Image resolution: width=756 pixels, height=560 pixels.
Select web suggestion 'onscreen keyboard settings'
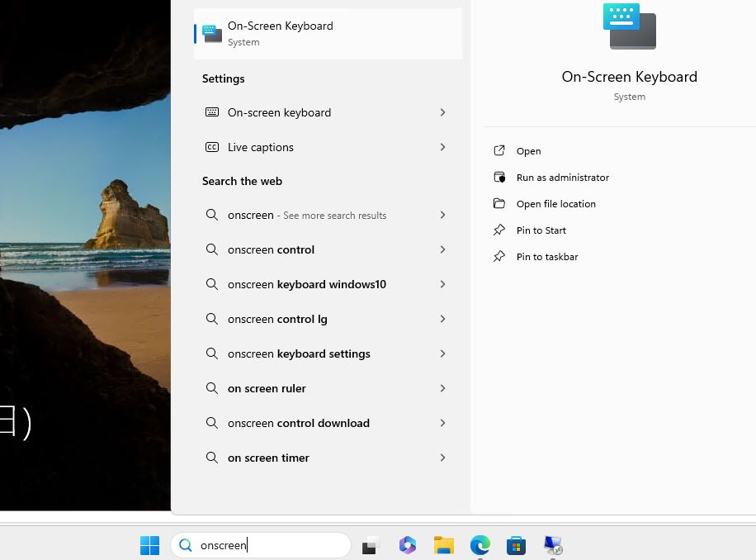pyautogui.click(x=328, y=354)
